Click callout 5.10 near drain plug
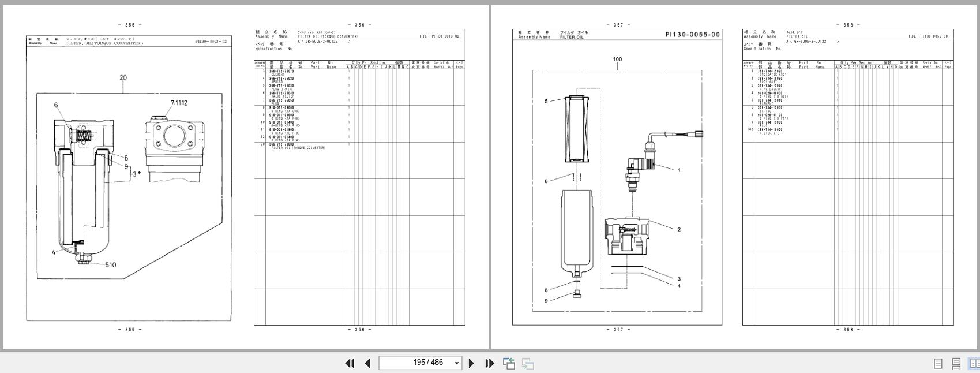980x373 pixels. (x=110, y=265)
